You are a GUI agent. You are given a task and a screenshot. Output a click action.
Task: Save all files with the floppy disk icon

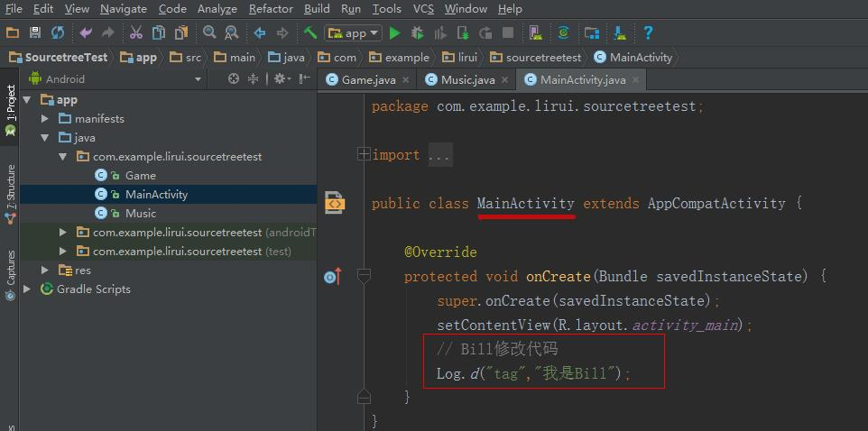tap(35, 33)
